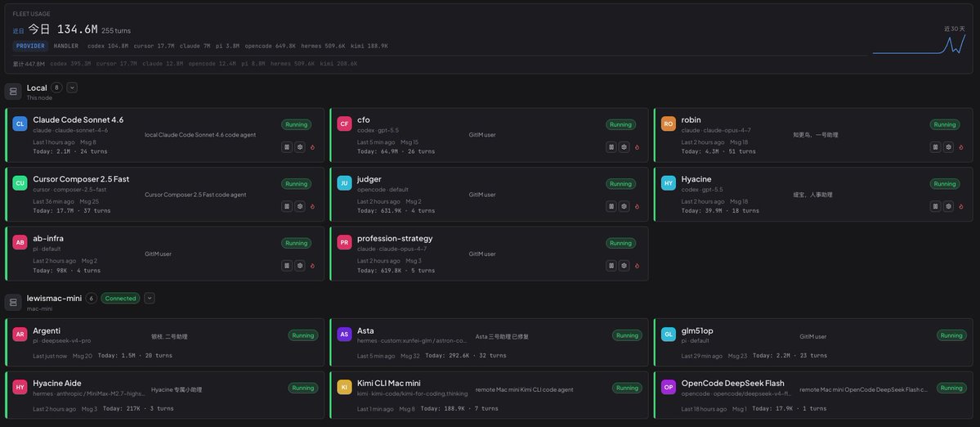Collapse the Local node group chevron
The width and height of the screenshot is (980, 427).
point(72,88)
